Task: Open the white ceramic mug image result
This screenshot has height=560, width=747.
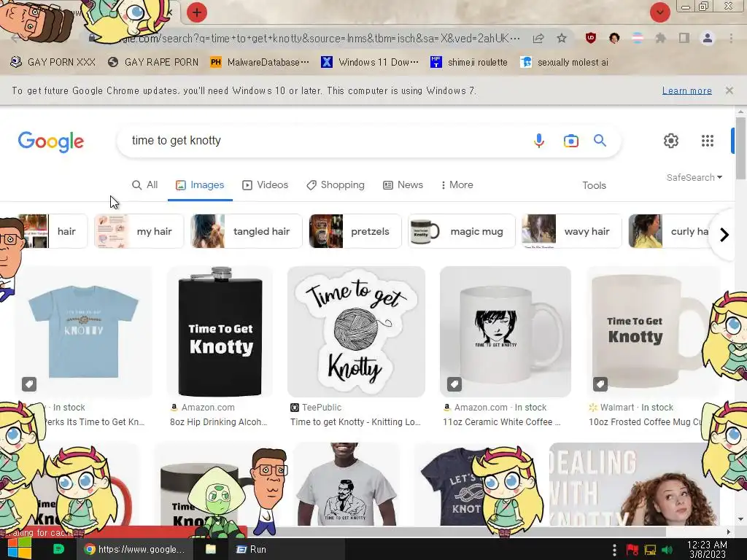Action: [506, 332]
